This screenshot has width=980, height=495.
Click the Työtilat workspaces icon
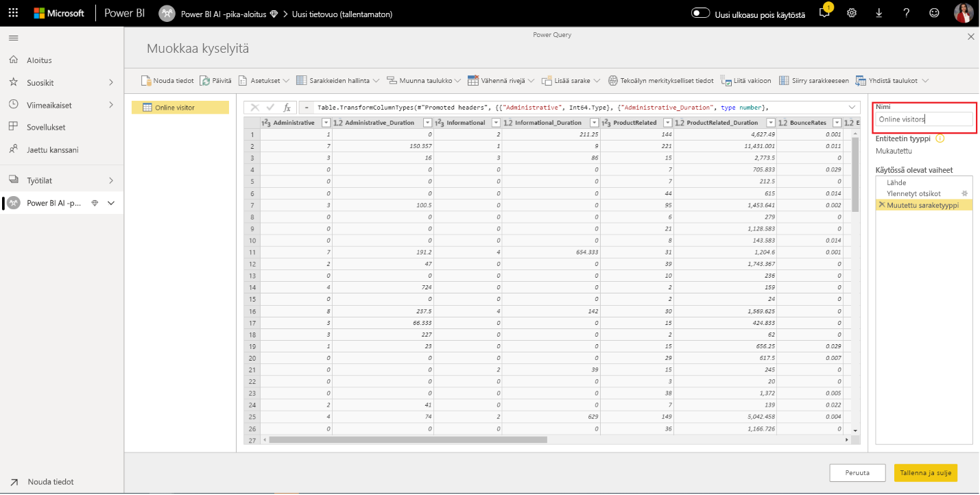[x=13, y=180]
